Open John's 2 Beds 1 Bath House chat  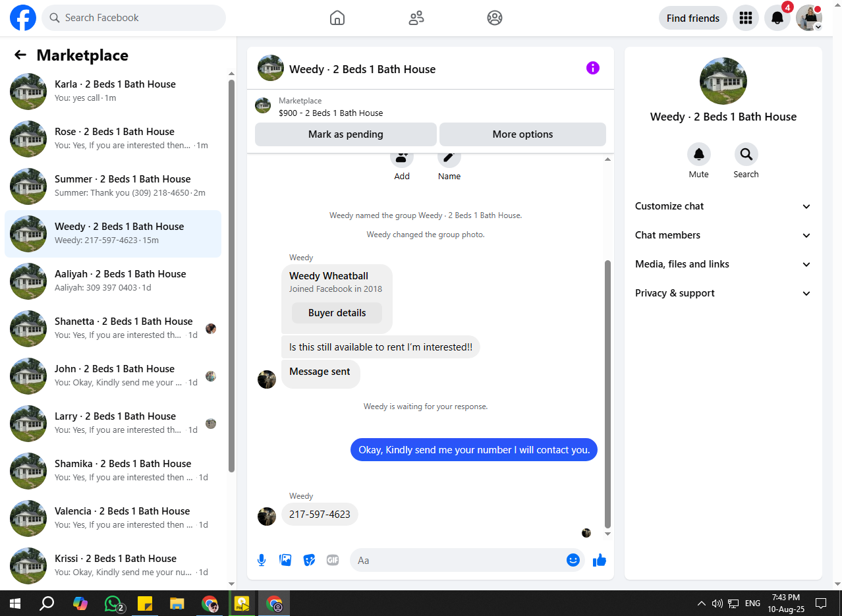(x=113, y=376)
